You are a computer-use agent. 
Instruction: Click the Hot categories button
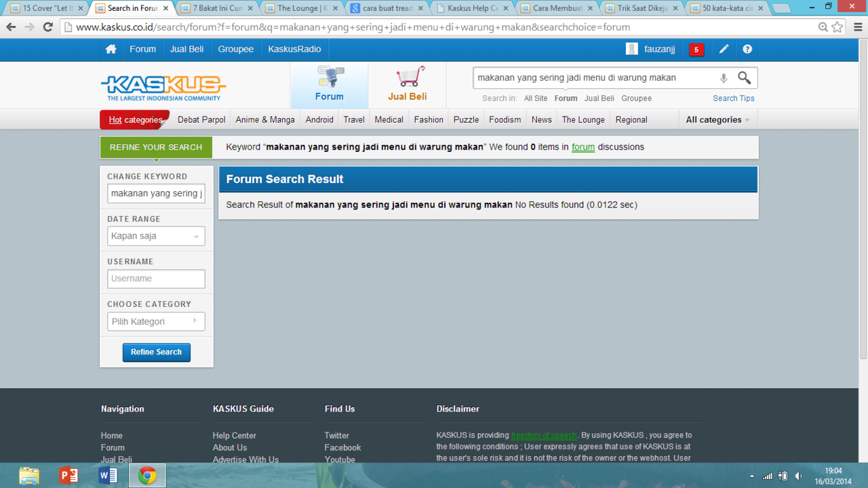(x=135, y=120)
